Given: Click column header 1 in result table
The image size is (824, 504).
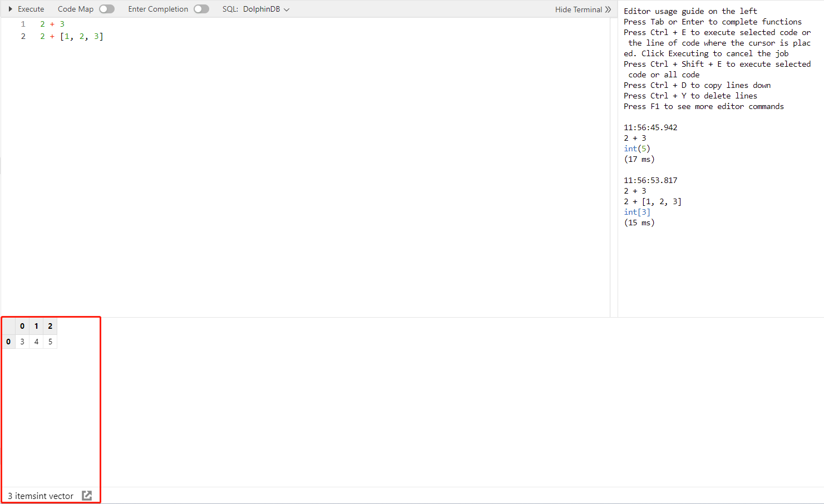Looking at the screenshot, I should [36, 326].
